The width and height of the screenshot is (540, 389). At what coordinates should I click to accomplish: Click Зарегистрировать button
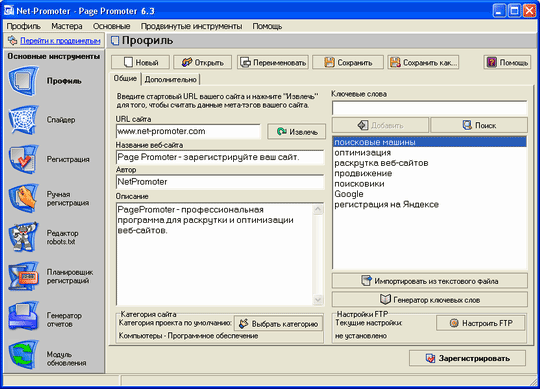click(467, 358)
